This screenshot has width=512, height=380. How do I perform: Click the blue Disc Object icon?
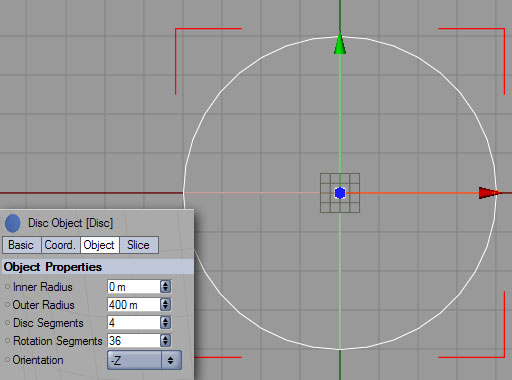[x=13, y=223]
